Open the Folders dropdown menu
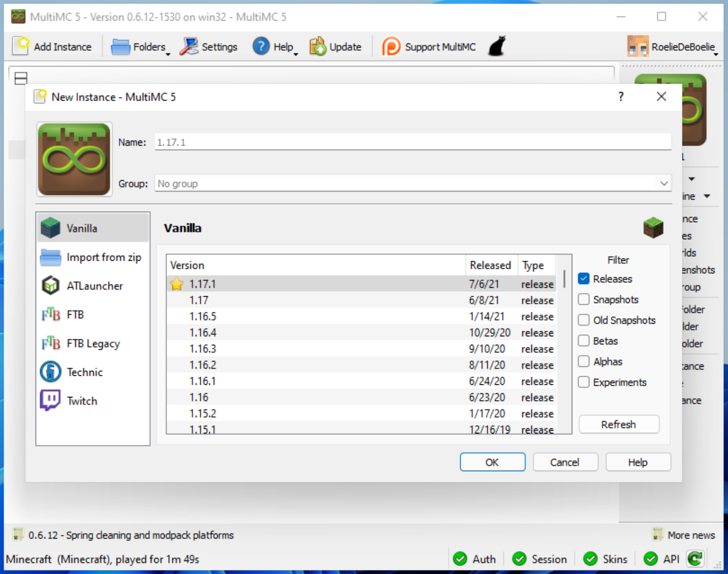Viewport: 728px width, 574px height. point(141,47)
